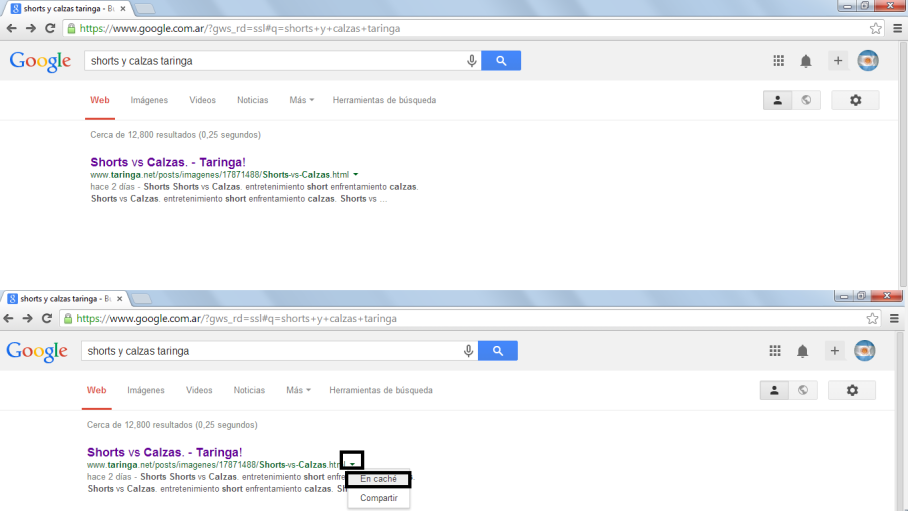Image resolution: width=908 pixels, height=511 pixels.
Task: Click the plus share icon in lower window
Action: click(834, 351)
